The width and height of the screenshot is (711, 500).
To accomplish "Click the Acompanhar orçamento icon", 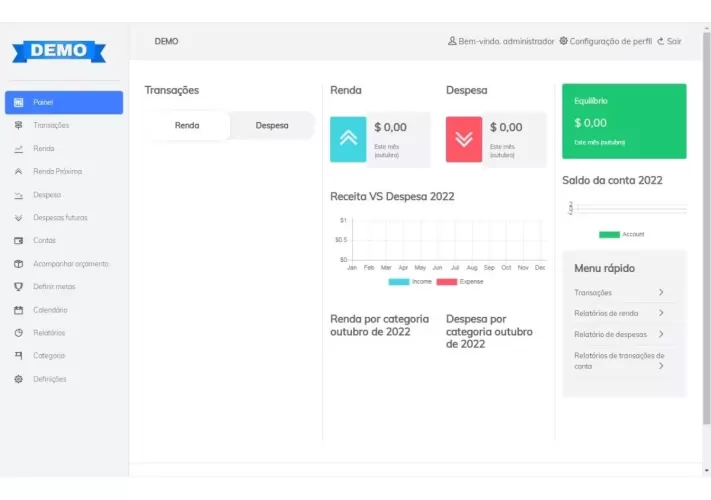I will [18, 264].
